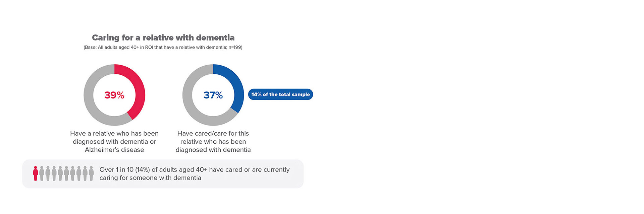Click the "Caring for a relative with dementia" heading
This screenshot has height=214, width=644.
coord(163,38)
